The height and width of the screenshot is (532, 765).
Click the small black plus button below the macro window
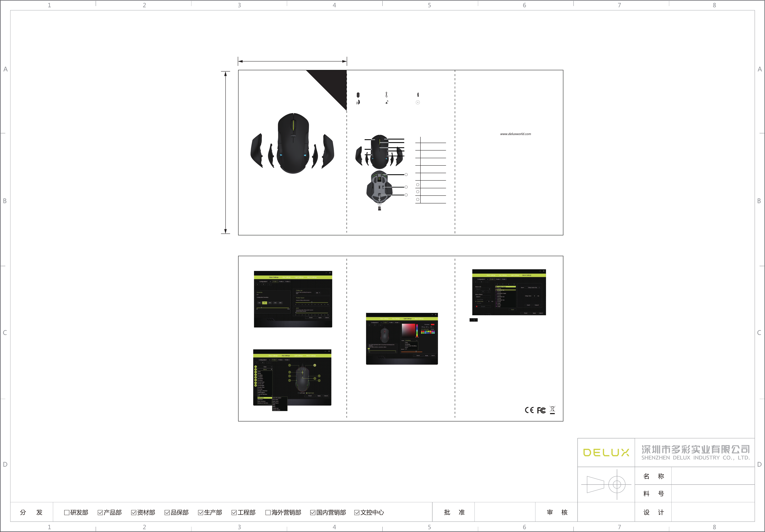coord(473,320)
